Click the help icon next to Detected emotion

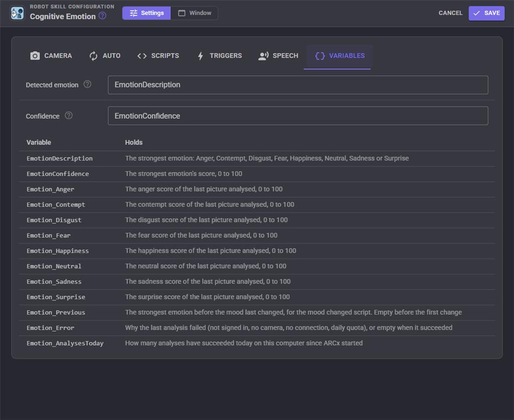(87, 84)
